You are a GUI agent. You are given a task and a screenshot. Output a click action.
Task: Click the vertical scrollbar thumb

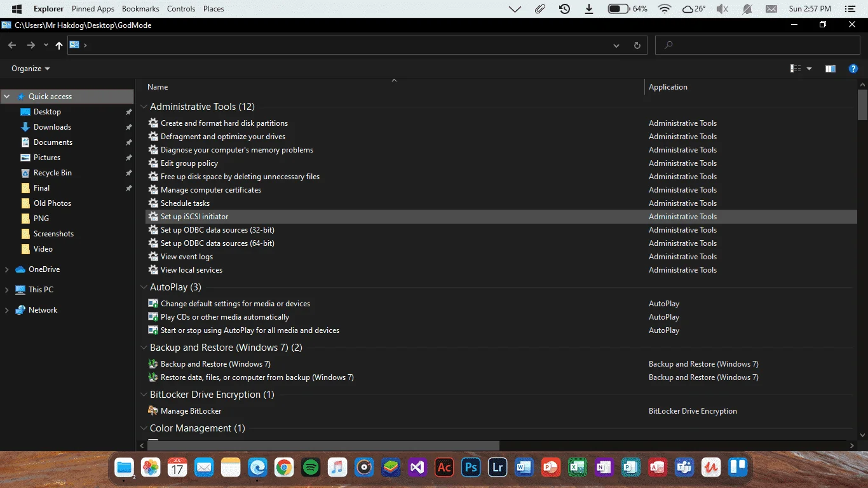tap(862, 105)
